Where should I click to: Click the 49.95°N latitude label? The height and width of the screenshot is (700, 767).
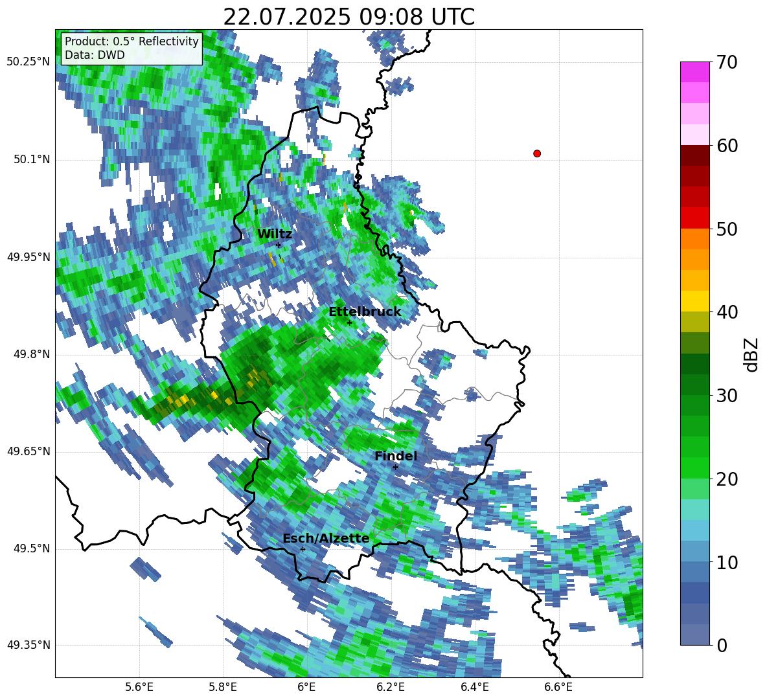pos(29,256)
